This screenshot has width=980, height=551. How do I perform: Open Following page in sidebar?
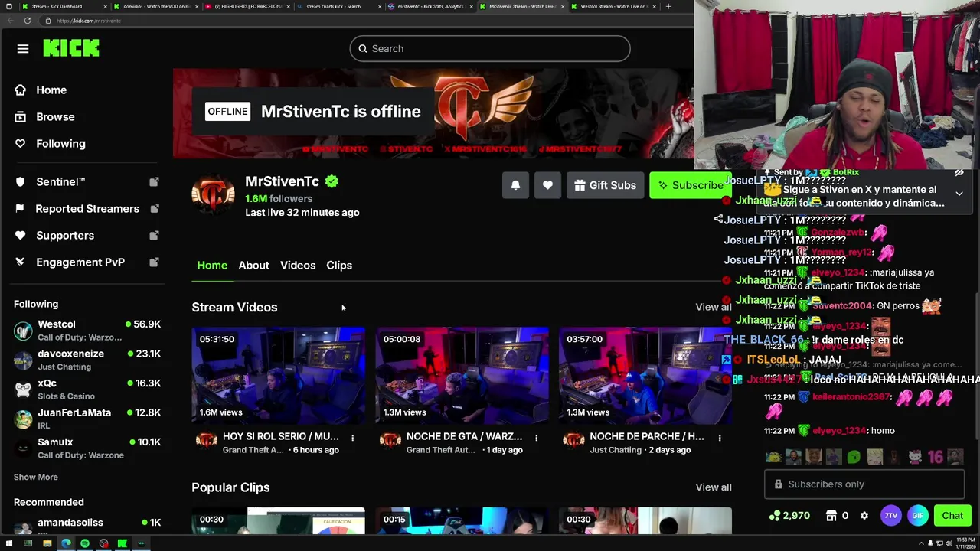coord(50,144)
